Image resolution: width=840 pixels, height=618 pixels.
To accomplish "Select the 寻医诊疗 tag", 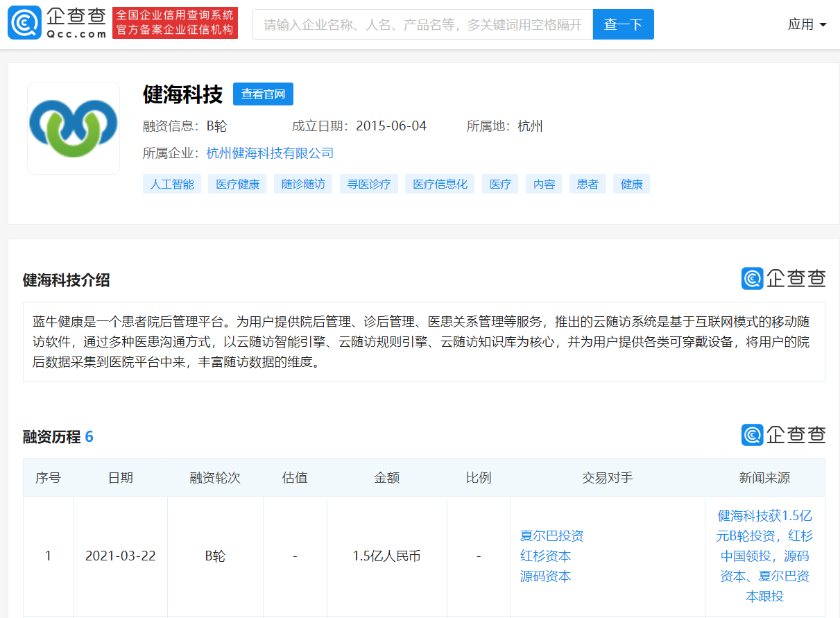I will tap(369, 184).
